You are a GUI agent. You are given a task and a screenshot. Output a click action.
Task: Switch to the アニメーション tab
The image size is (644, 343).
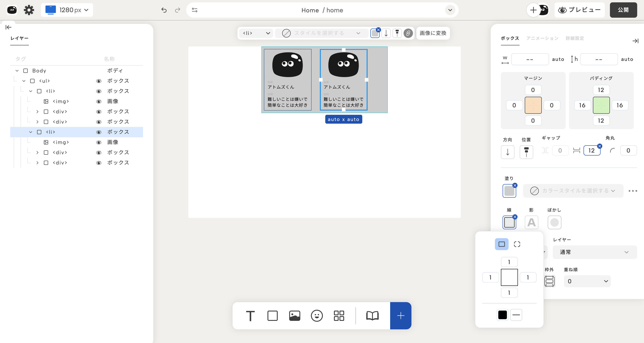[542, 38]
